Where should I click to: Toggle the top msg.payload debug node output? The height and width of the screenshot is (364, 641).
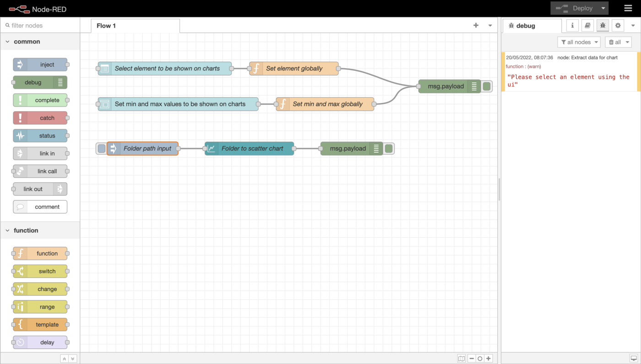click(x=487, y=86)
